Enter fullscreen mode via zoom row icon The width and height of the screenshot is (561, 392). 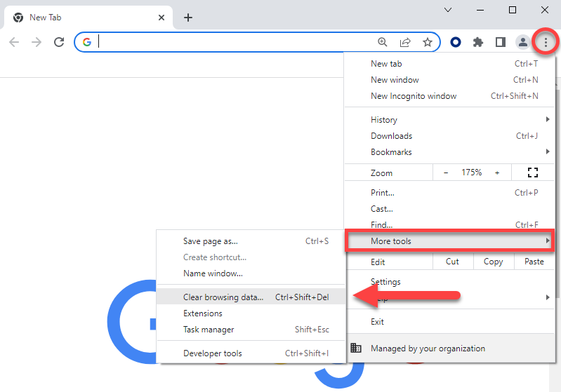coord(532,173)
